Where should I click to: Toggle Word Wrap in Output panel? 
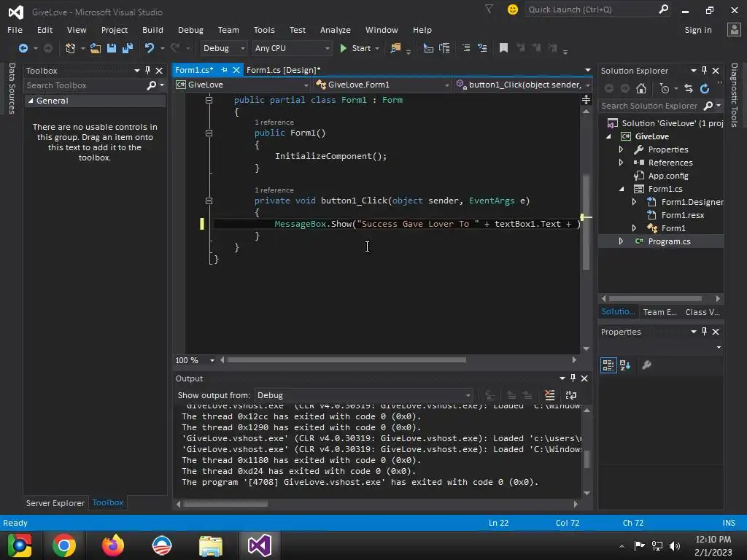click(x=570, y=395)
